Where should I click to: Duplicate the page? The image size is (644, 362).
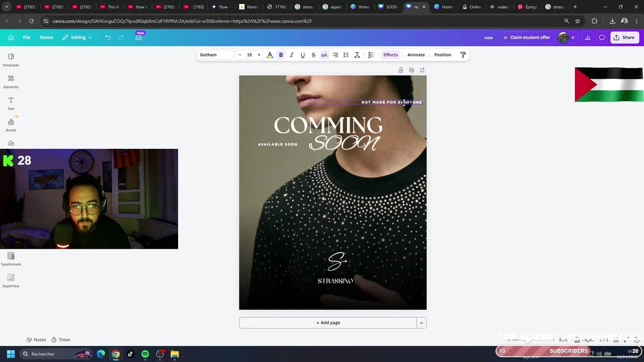[412, 70]
